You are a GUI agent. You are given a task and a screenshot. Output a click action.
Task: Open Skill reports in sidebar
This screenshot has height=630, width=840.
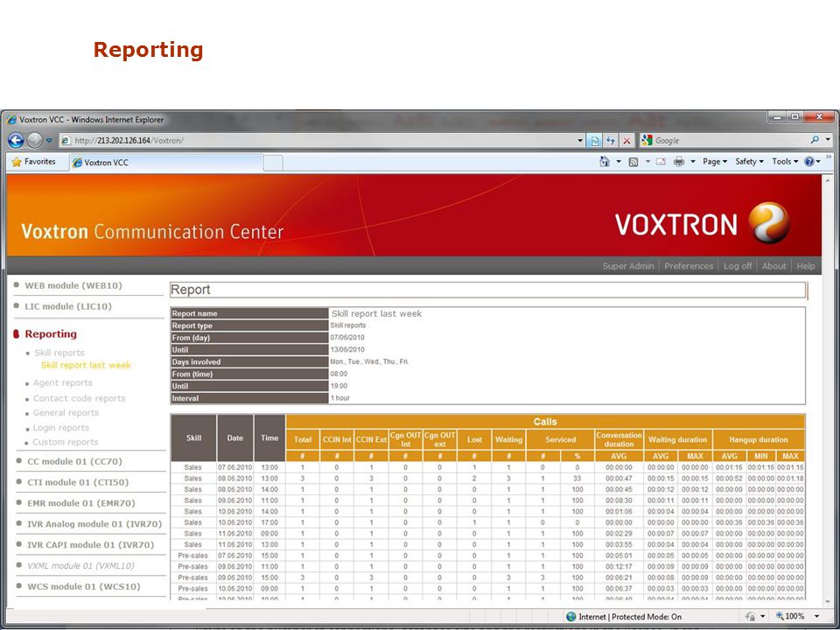(x=59, y=353)
